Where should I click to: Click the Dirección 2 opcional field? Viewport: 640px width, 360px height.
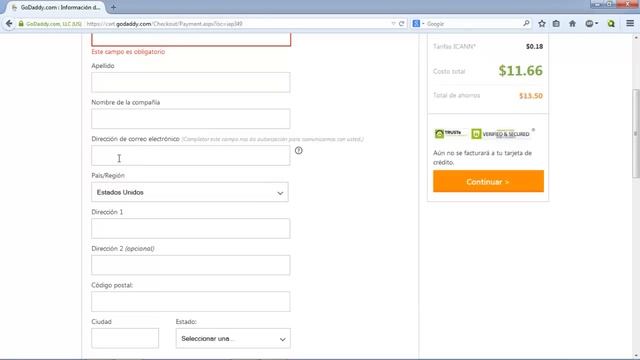(191, 265)
